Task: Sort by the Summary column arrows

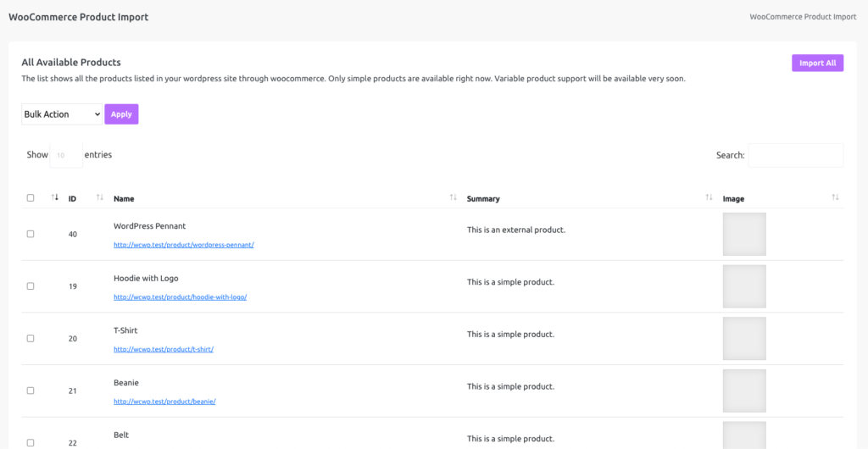Action: (x=709, y=197)
